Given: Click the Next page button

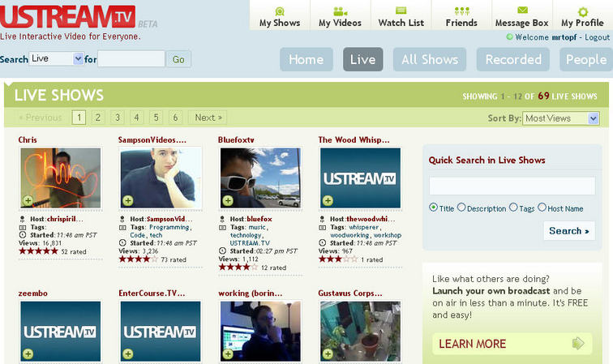Looking at the screenshot, I should pyautogui.click(x=208, y=118).
